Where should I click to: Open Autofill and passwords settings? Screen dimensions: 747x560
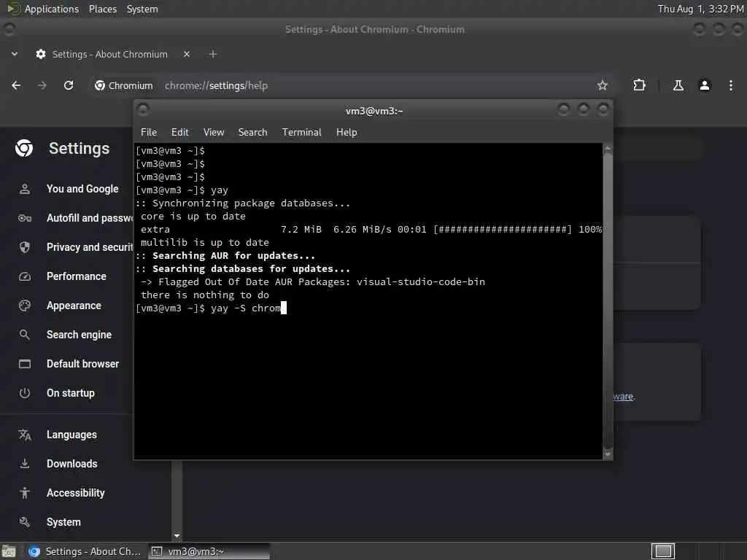point(90,218)
